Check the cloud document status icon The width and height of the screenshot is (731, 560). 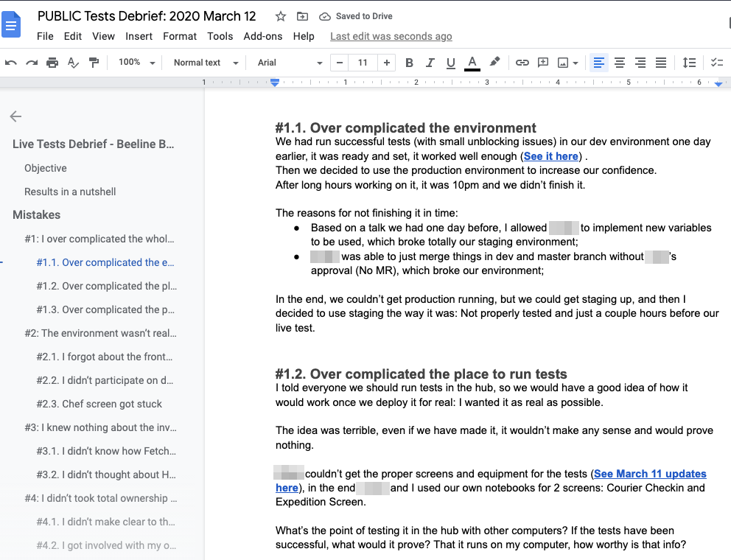(324, 16)
